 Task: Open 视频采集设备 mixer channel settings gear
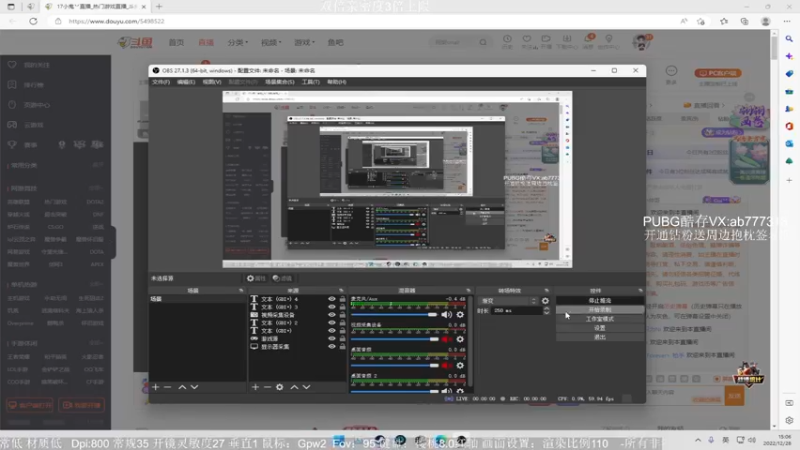click(x=460, y=339)
